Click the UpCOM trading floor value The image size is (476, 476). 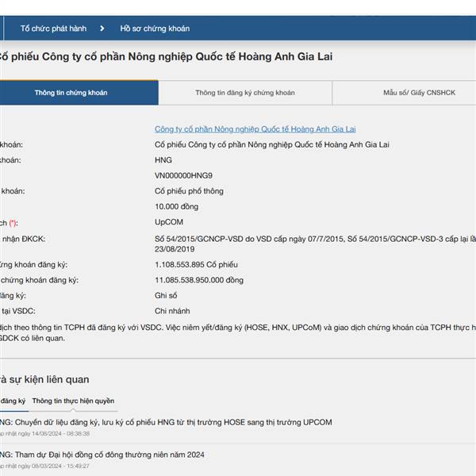coord(169,222)
